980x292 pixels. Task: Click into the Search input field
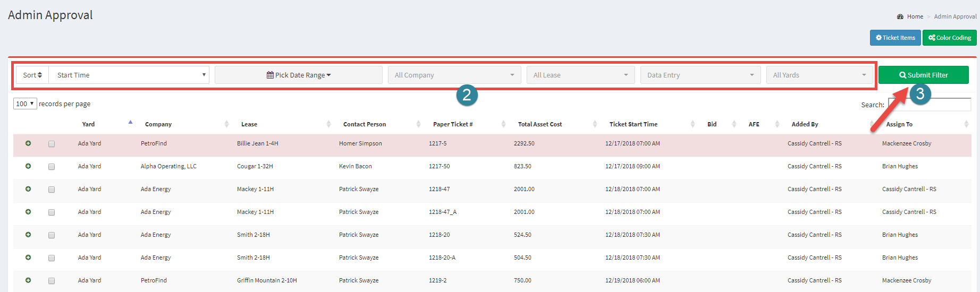tap(930, 105)
